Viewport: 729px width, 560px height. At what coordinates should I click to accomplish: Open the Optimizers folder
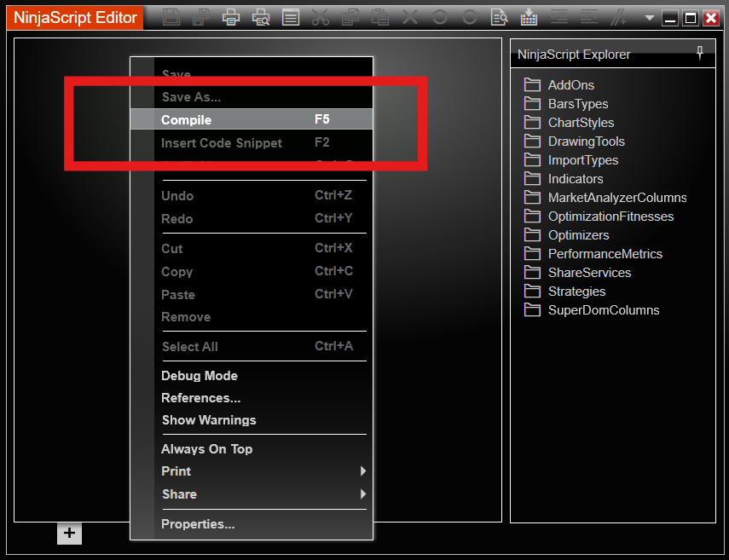566,235
